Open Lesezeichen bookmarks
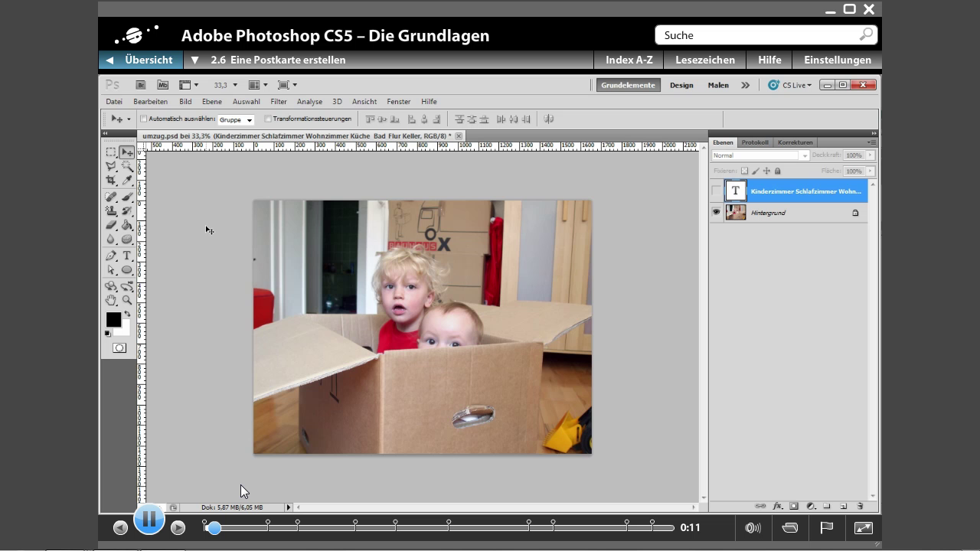Image resolution: width=980 pixels, height=551 pixels. tap(705, 60)
